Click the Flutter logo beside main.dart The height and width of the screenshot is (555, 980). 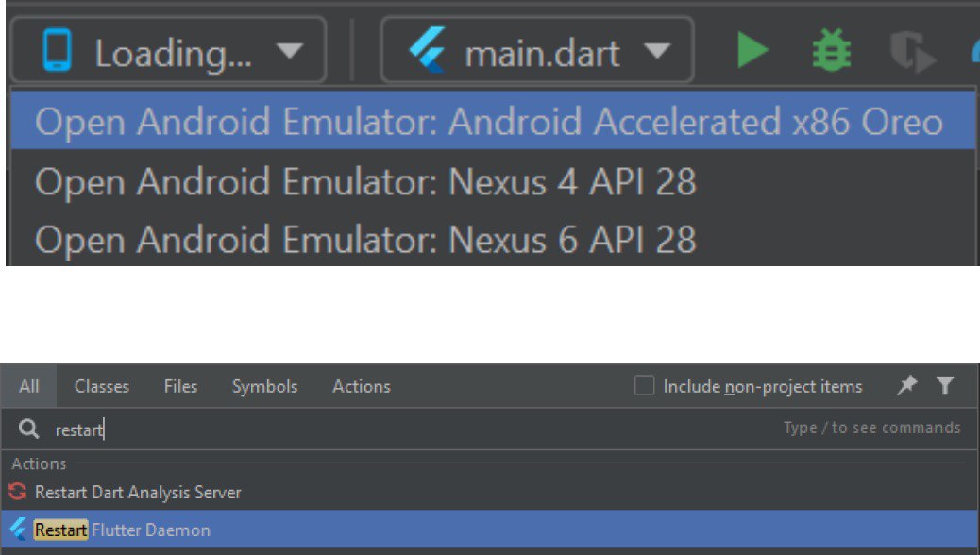coord(428,50)
